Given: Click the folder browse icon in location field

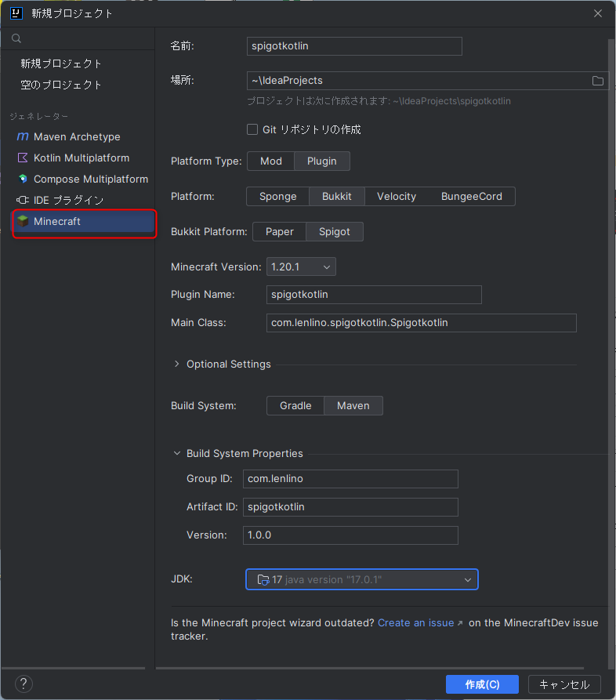Looking at the screenshot, I should point(598,81).
